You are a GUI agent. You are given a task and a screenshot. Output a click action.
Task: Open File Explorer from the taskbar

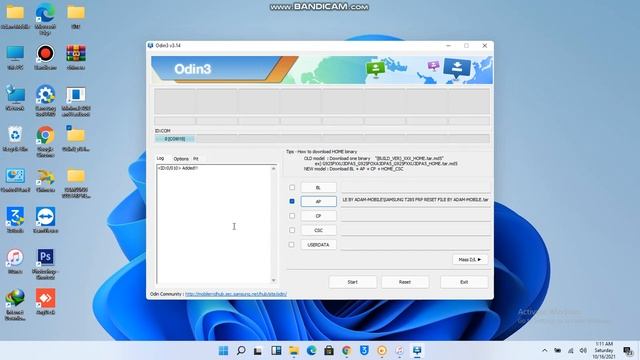(293, 351)
